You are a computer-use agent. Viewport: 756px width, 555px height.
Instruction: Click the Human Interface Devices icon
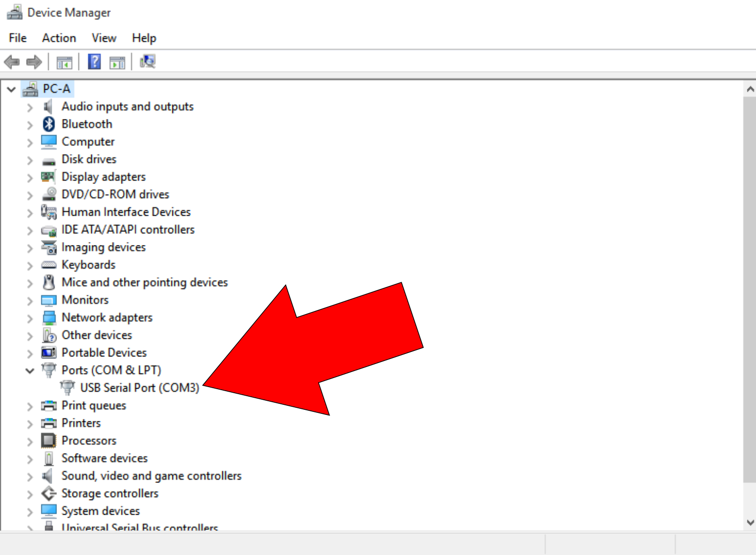point(49,212)
